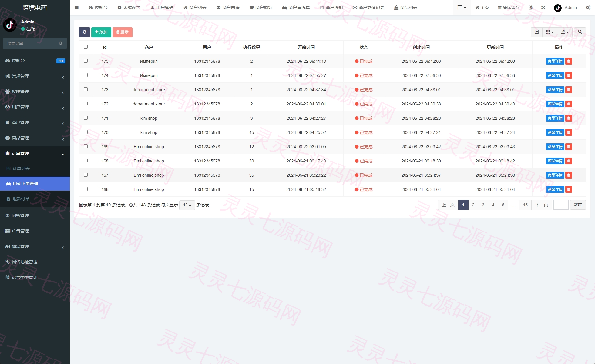Open the page size dropdown showing 10
The height and width of the screenshot is (364, 595).
click(x=187, y=205)
